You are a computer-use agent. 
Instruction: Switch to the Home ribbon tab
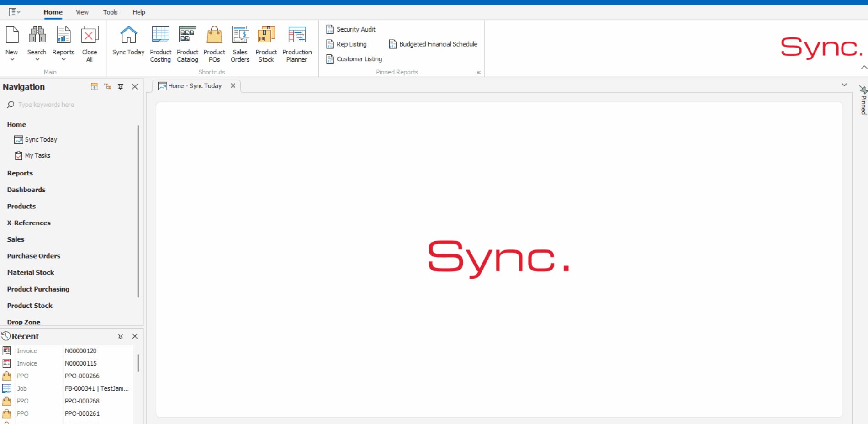[53, 12]
